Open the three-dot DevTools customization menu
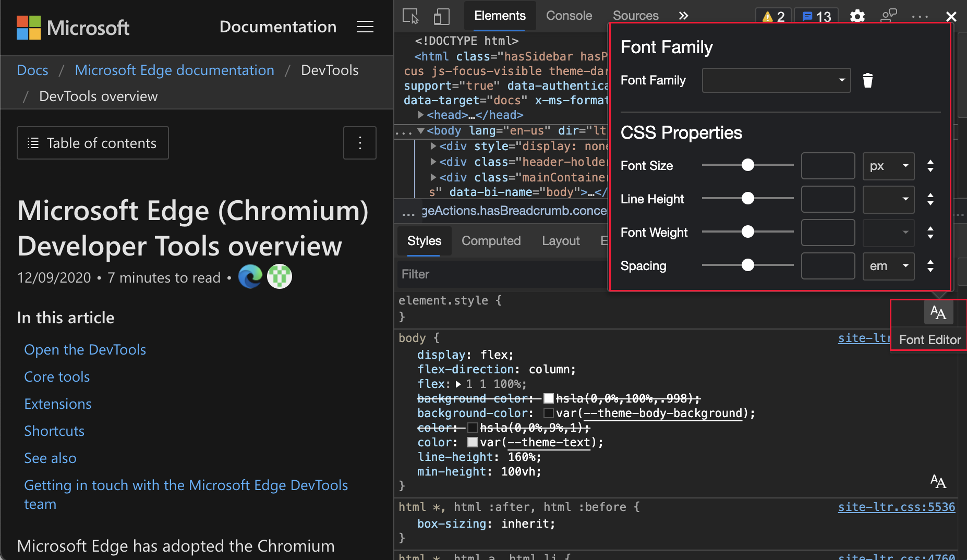The height and width of the screenshot is (560, 967). click(918, 16)
